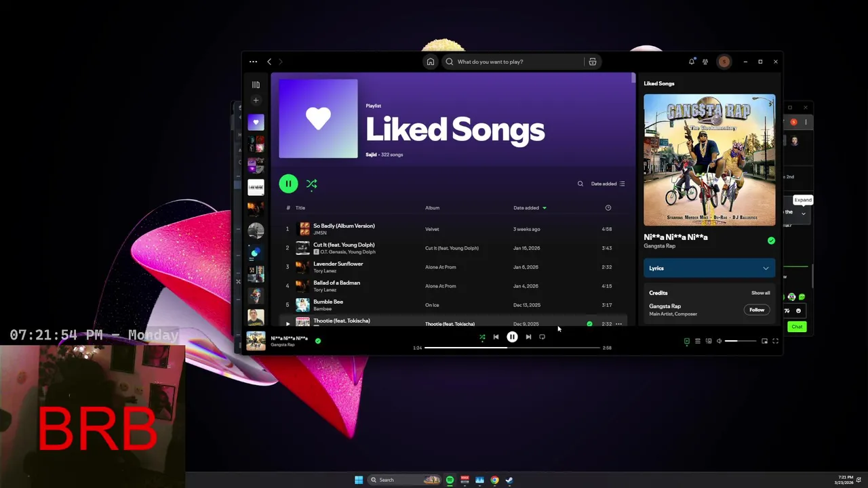Create a new playlist with the plus button
Screen dimensions: 868x488
(x=256, y=100)
